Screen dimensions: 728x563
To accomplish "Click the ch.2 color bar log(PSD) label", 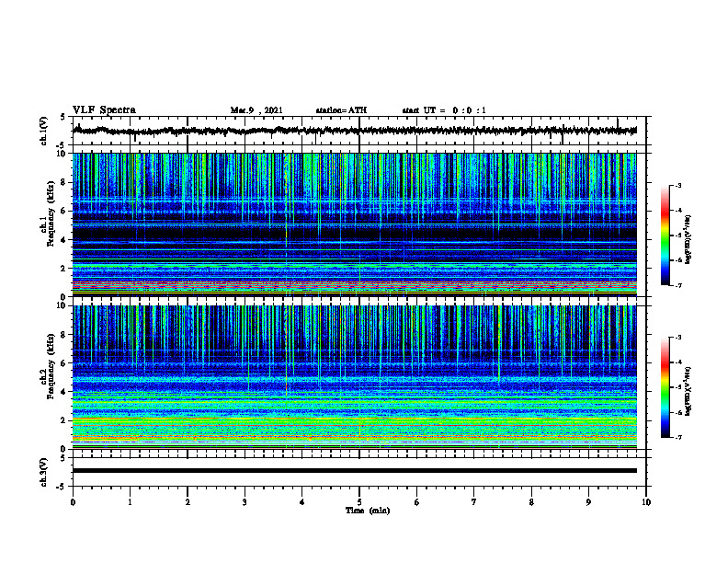I will point(688,391).
